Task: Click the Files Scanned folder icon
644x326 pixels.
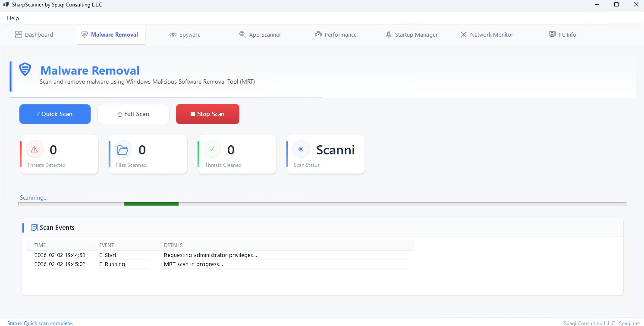Action: point(123,149)
